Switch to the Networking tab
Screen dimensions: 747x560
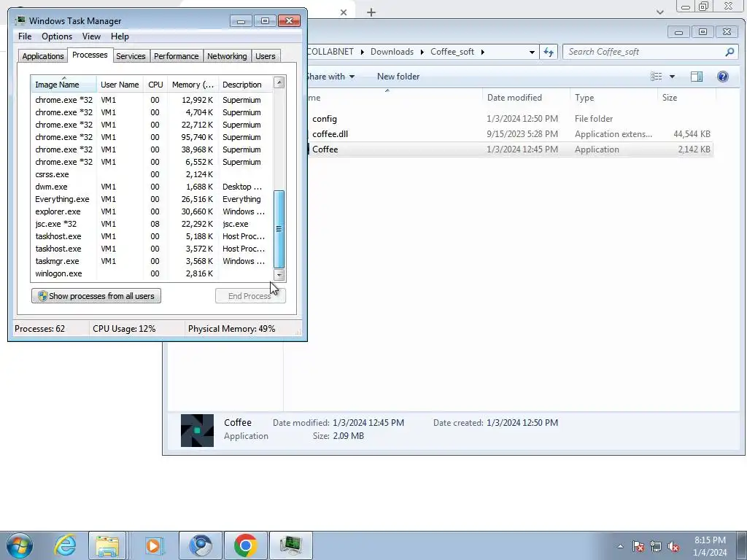pyautogui.click(x=227, y=55)
